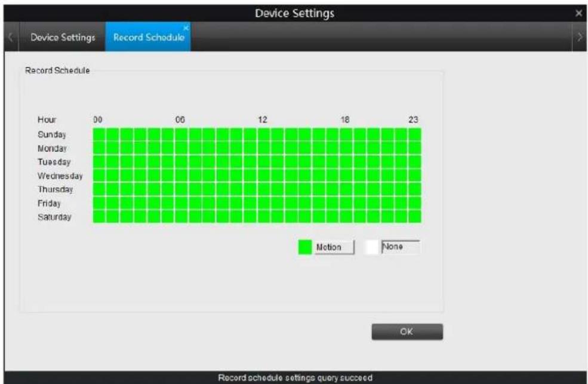Toggle the Friday hour 18 schedule cell
This screenshot has height=384, width=588.
coord(346,203)
